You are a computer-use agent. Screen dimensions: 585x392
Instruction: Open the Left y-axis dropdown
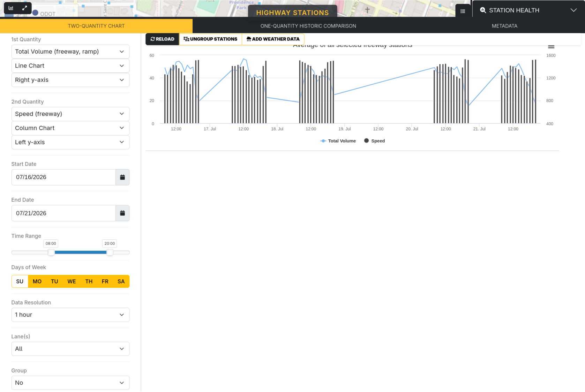click(70, 142)
